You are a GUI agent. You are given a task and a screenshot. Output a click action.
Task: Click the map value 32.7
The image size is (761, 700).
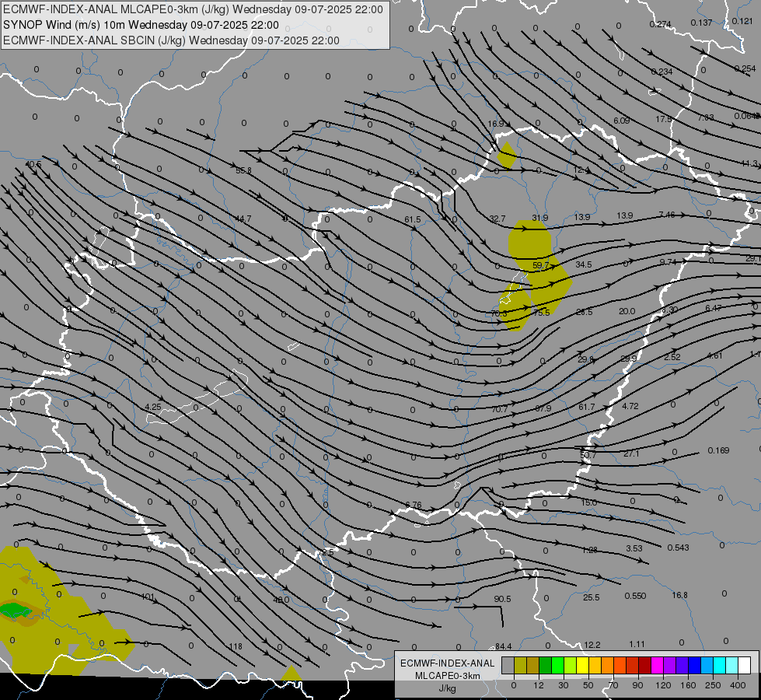point(497,219)
